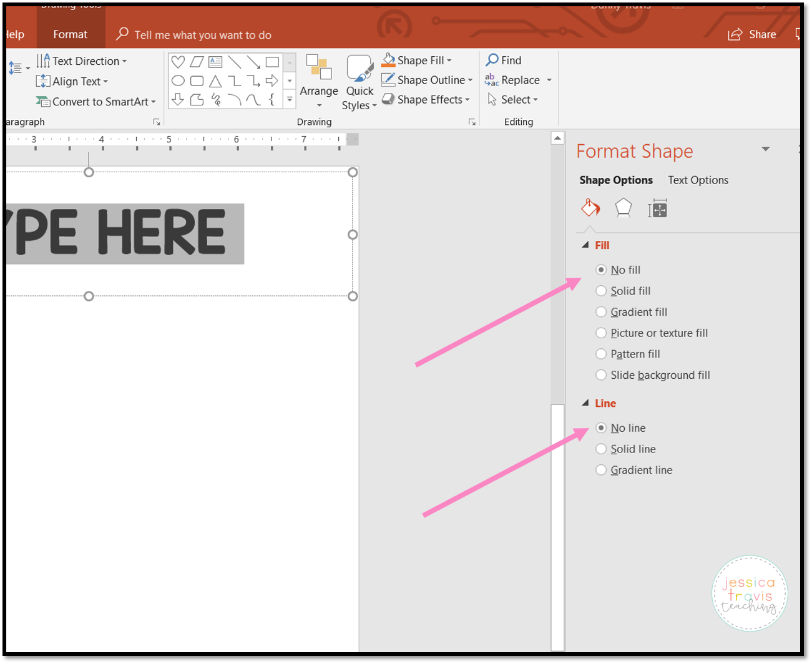The width and height of the screenshot is (812, 664).
Task: Open the Text Direction dropdown
Action: (82, 61)
